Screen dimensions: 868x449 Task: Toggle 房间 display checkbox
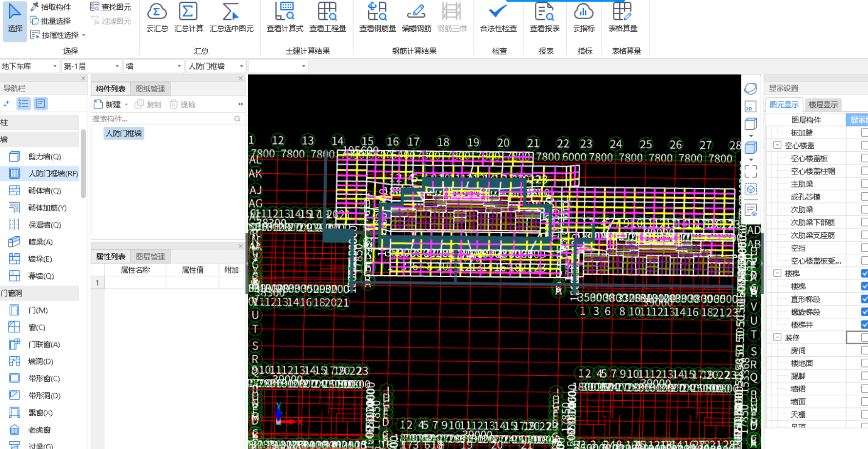coord(864,350)
